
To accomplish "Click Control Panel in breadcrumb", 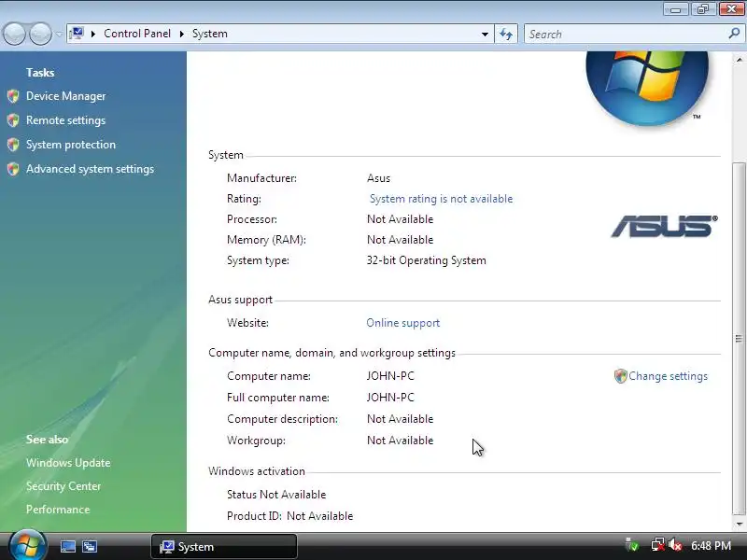I will 137,34.
